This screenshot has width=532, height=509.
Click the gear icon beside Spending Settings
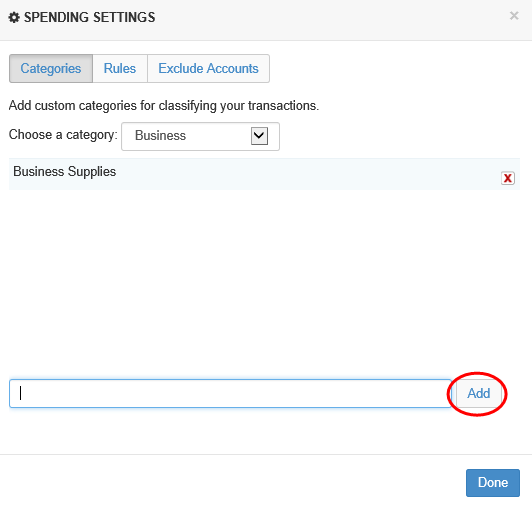click(x=14, y=17)
